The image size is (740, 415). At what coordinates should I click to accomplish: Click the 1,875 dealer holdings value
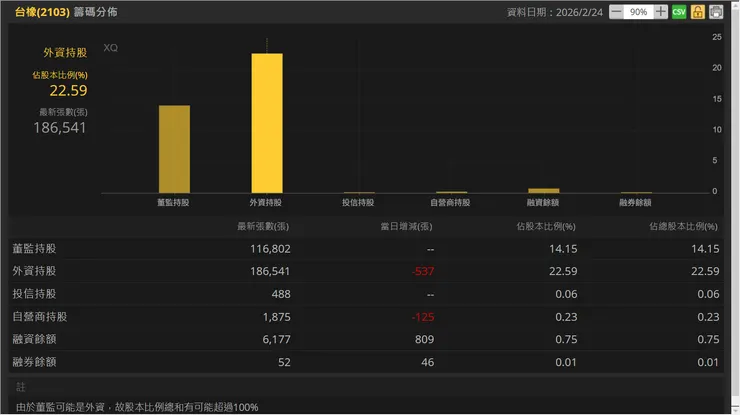[x=277, y=317]
